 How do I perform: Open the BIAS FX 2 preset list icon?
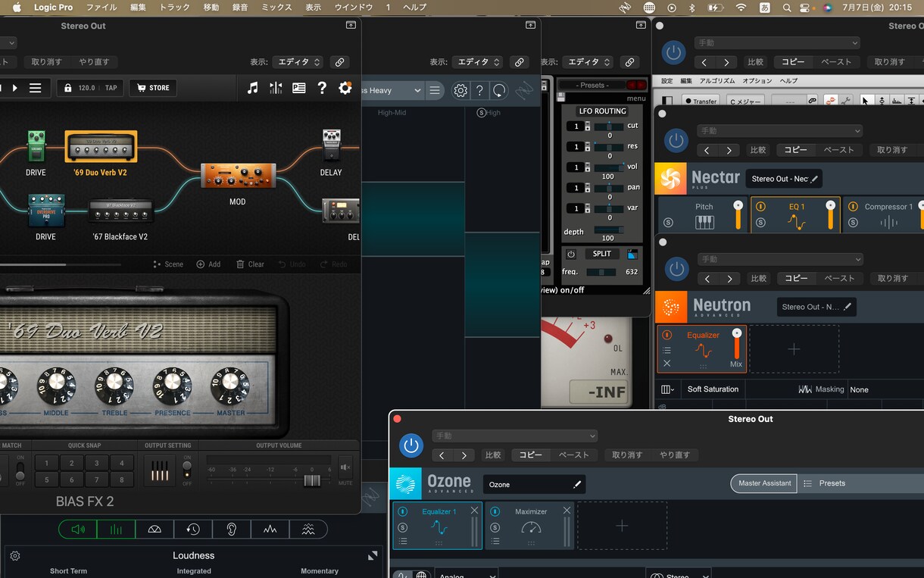point(299,88)
